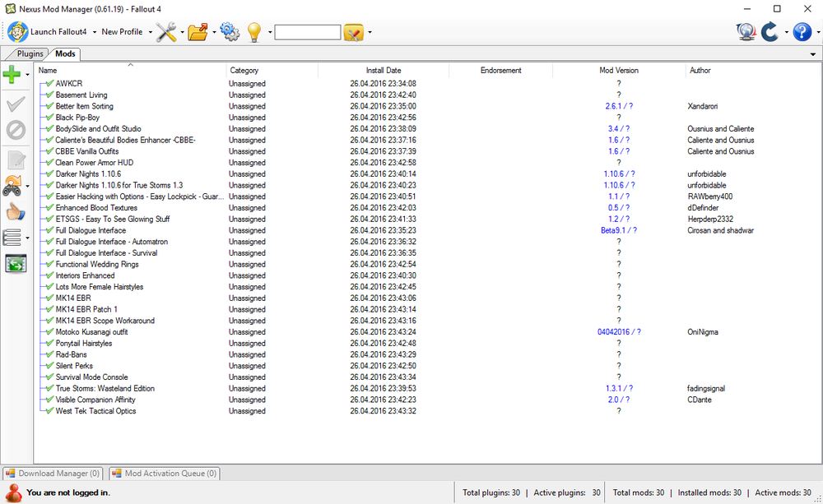The width and height of the screenshot is (823, 504).
Task: Open Settings via the gears icon
Action: [x=230, y=32]
